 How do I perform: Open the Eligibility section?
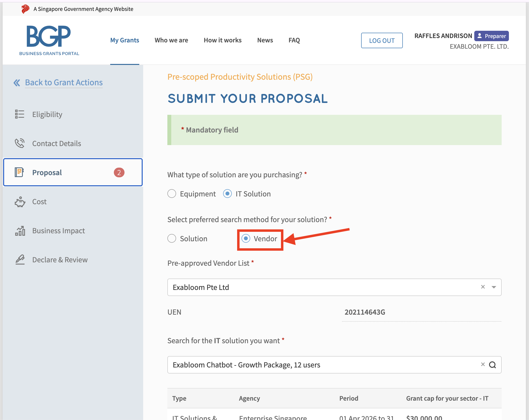click(73, 114)
